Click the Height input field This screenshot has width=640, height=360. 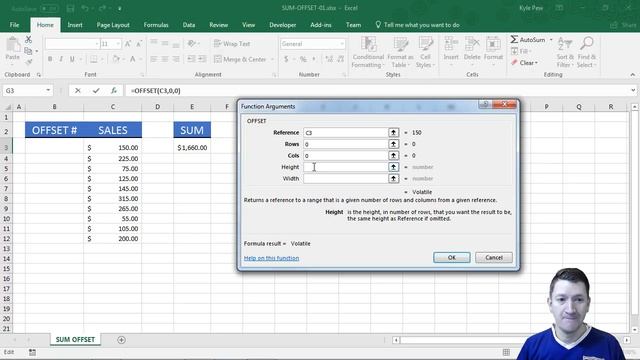[x=346, y=167]
